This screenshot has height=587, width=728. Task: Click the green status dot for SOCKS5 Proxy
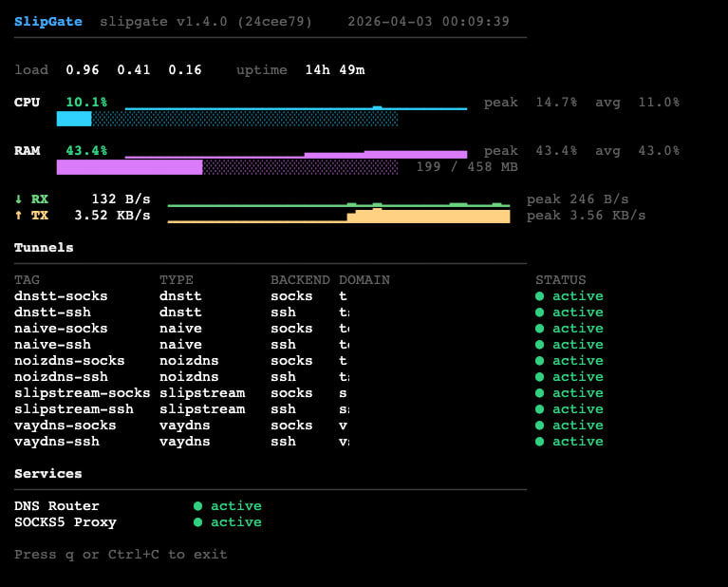[x=197, y=521]
